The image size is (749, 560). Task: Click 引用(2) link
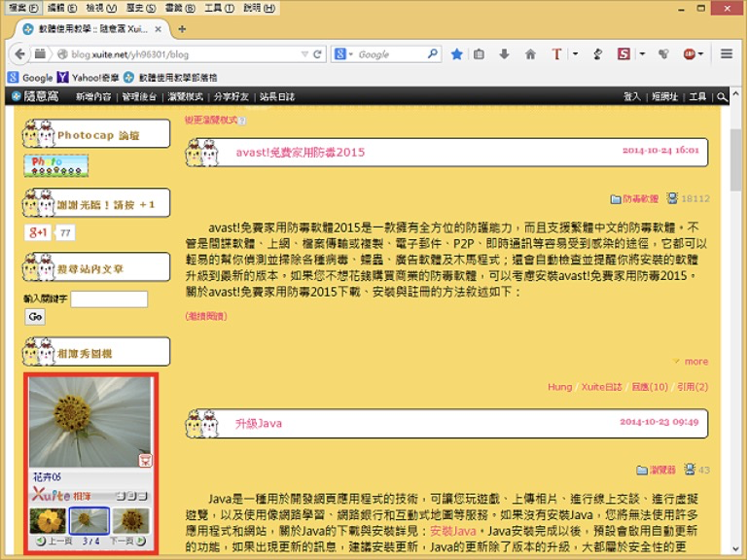tap(693, 387)
